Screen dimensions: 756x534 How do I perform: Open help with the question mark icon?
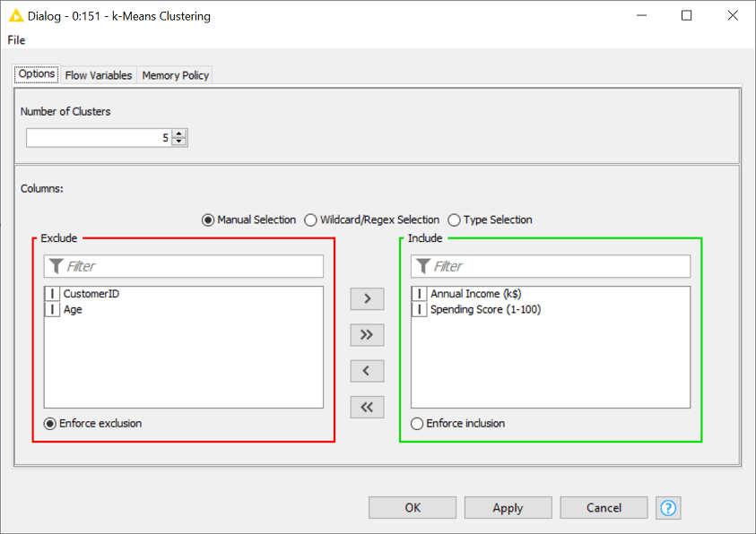click(668, 508)
